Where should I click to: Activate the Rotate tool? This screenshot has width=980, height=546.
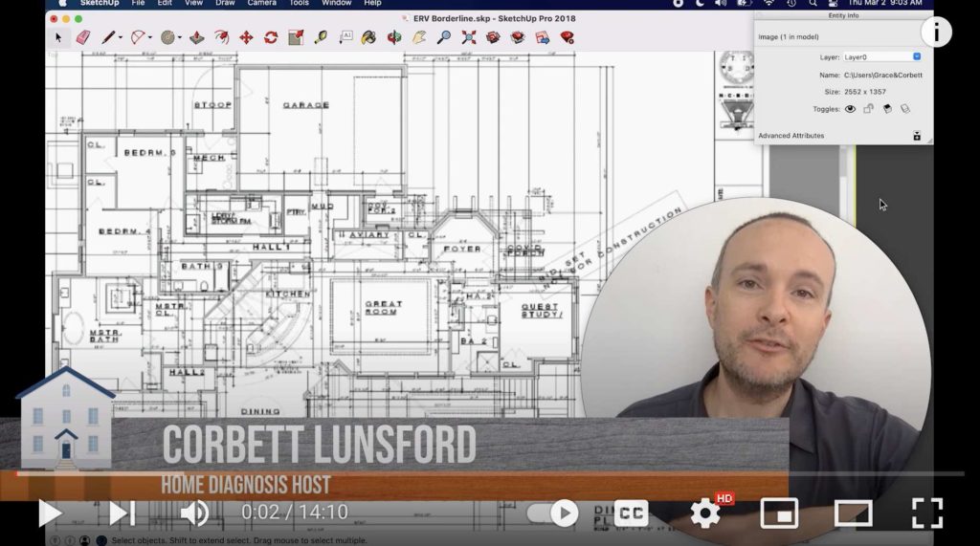point(271,37)
